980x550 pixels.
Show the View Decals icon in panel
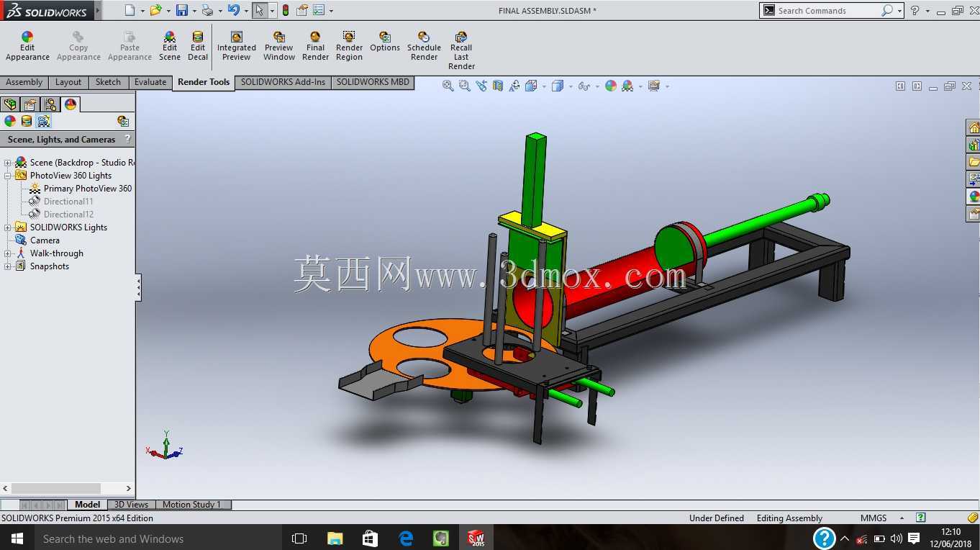tap(27, 121)
